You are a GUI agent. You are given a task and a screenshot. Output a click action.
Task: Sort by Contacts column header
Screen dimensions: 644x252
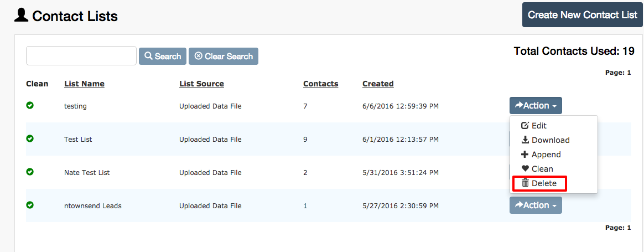pyautogui.click(x=321, y=84)
